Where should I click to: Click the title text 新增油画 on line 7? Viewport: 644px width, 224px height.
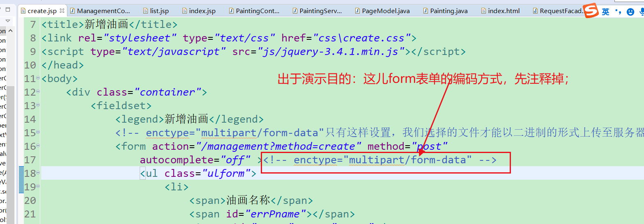106,25
